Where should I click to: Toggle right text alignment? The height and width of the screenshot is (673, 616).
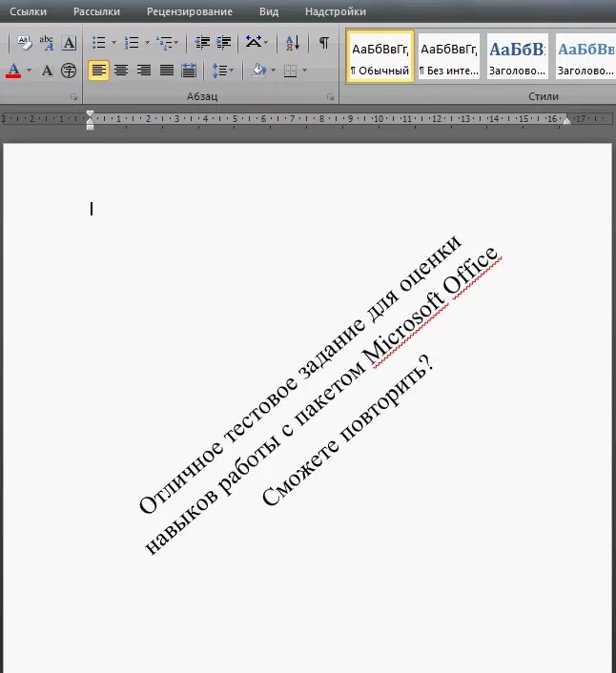pos(144,70)
